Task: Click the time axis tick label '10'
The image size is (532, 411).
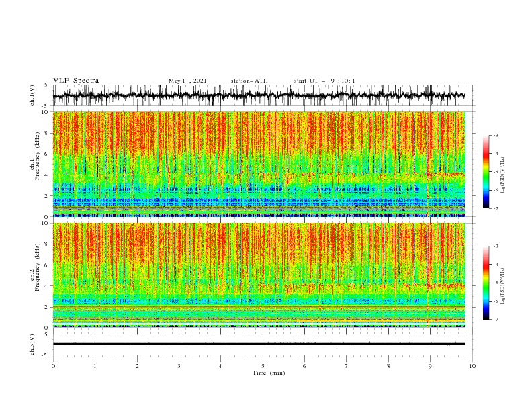Action: 472,366
